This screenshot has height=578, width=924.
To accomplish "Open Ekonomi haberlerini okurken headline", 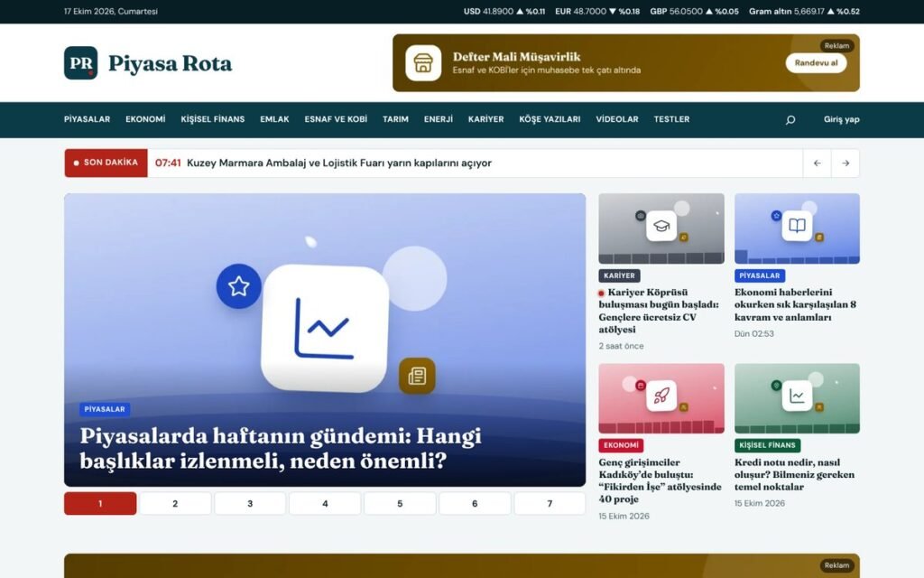I will (796, 304).
